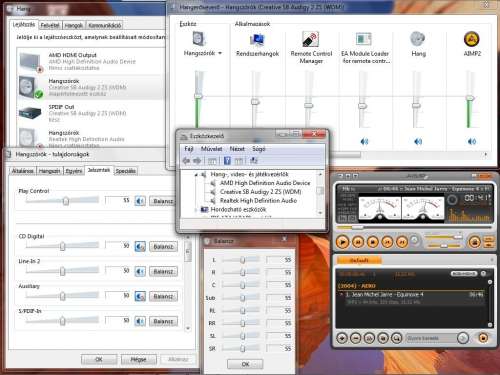Open the Hangszórók device dropdown in the mixer
This screenshot has height=375, width=500.
coord(220,53)
